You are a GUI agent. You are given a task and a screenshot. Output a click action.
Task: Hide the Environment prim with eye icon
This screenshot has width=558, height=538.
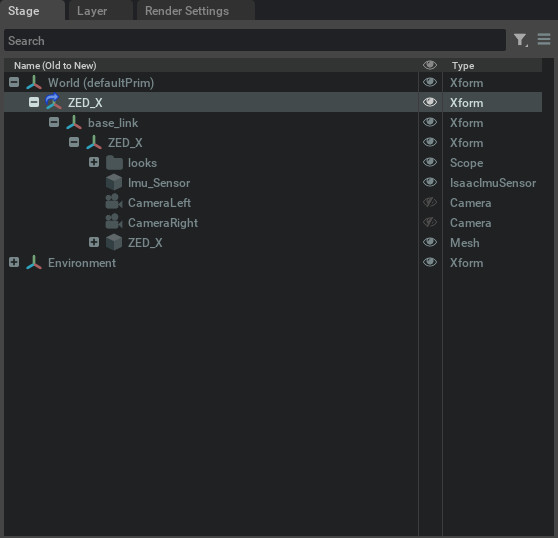click(x=430, y=262)
